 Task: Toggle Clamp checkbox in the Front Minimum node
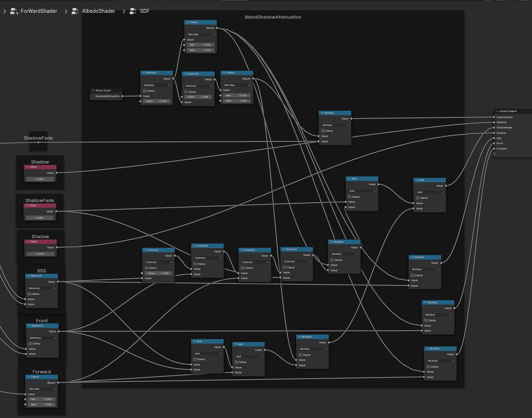pos(30,344)
